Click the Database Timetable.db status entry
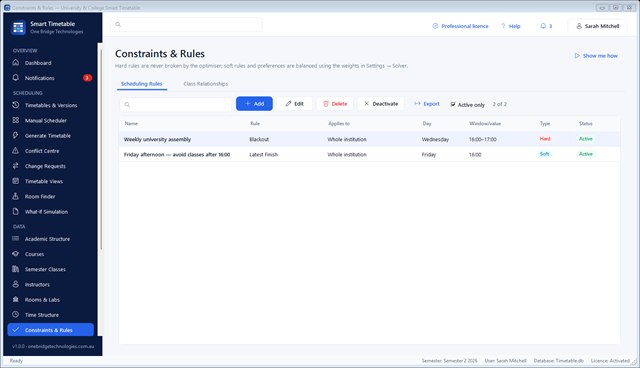 (x=558, y=361)
